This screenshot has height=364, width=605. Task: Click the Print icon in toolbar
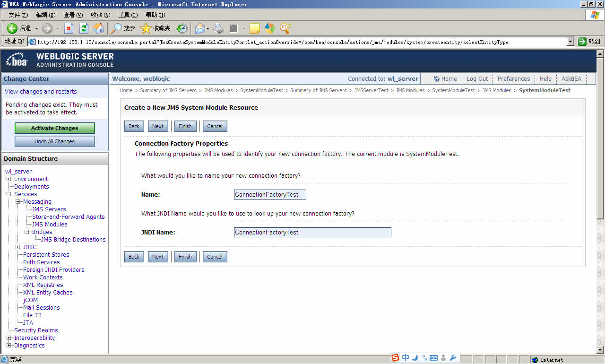pyautogui.click(x=218, y=28)
